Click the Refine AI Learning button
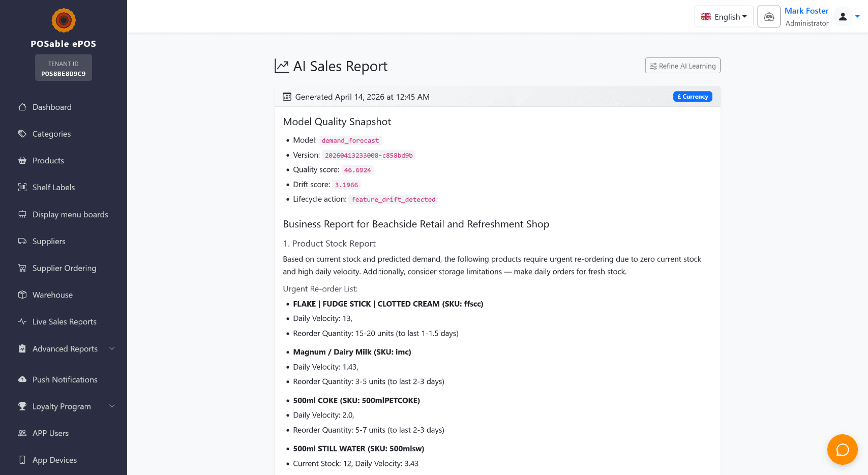The height and width of the screenshot is (475, 868). [x=682, y=66]
